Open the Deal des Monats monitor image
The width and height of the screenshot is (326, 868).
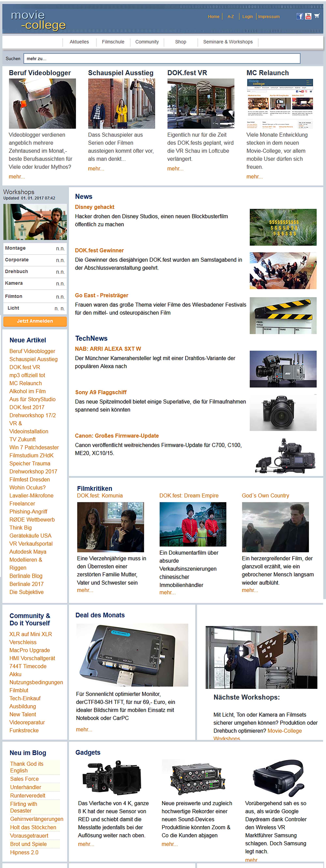pyautogui.click(x=132, y=655)
